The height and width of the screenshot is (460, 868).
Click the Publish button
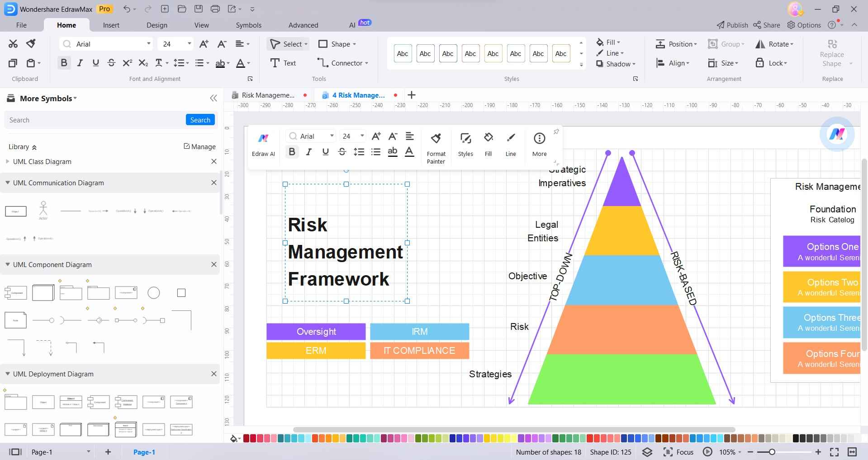732,25
